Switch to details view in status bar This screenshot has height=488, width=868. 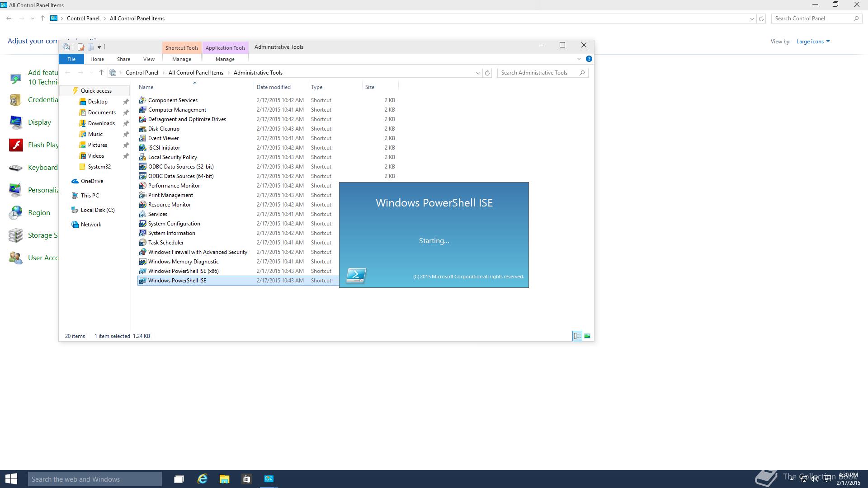click(577, 336)
